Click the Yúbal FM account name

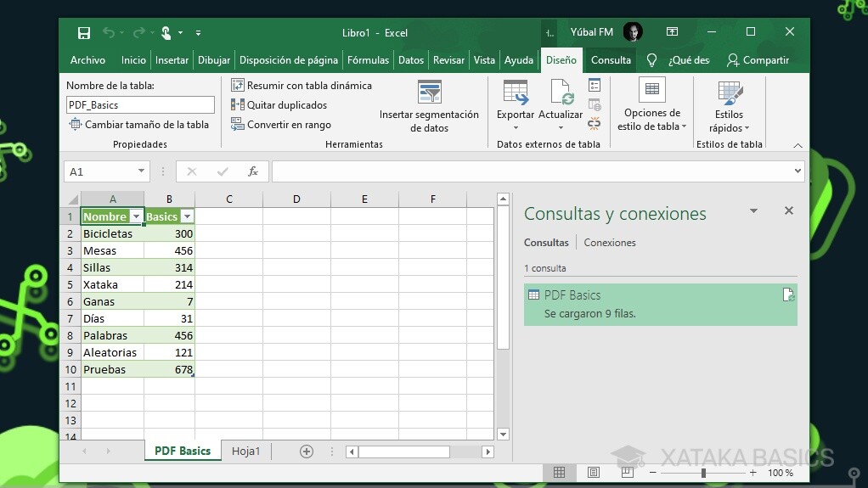coord(592,32)
